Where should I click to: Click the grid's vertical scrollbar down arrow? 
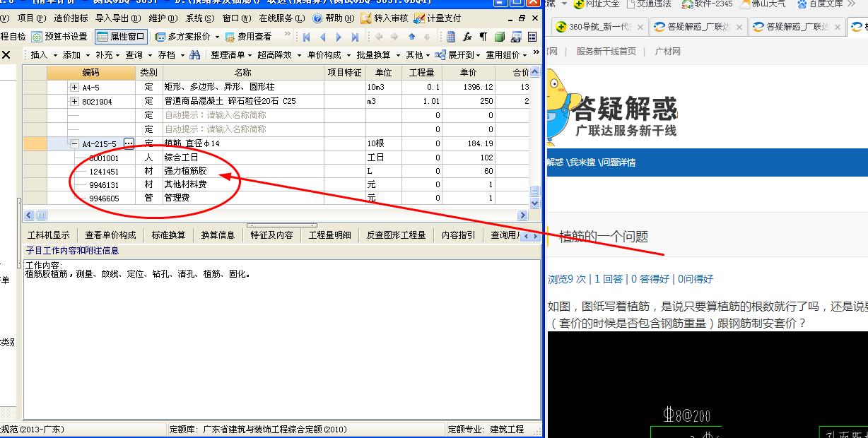[535, 203]
